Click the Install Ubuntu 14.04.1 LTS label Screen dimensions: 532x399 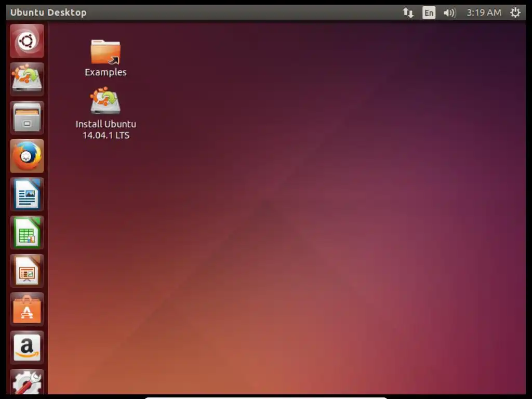click(106, 129)
